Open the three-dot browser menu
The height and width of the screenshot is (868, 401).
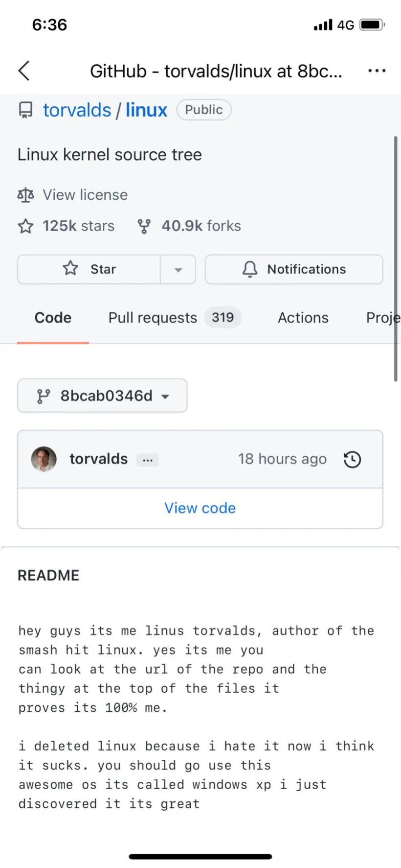(x=377, y=71)
